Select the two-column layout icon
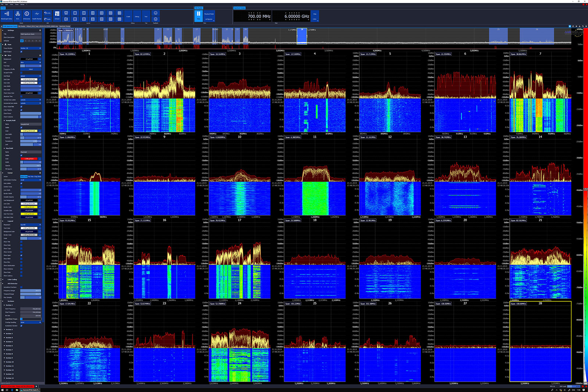 (75, 13)
